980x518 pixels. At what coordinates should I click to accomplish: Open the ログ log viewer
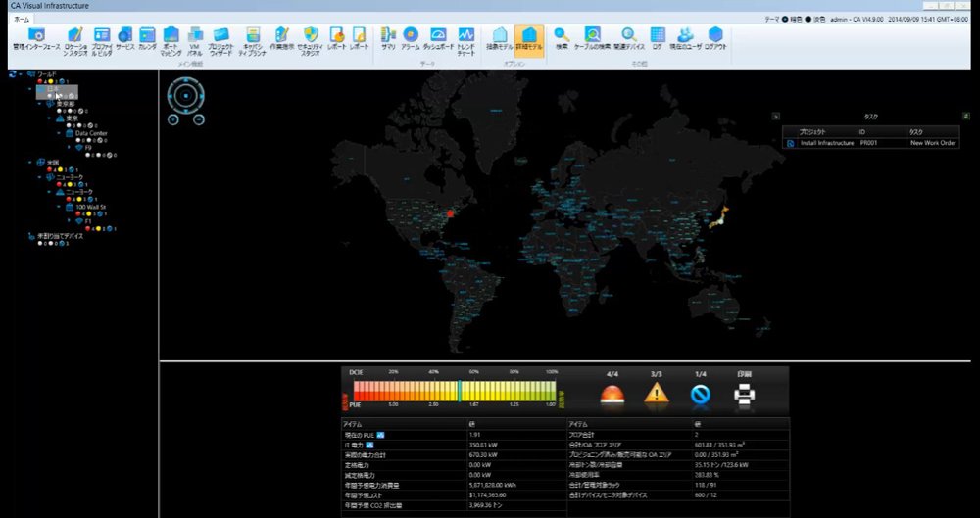click(658, 39)
